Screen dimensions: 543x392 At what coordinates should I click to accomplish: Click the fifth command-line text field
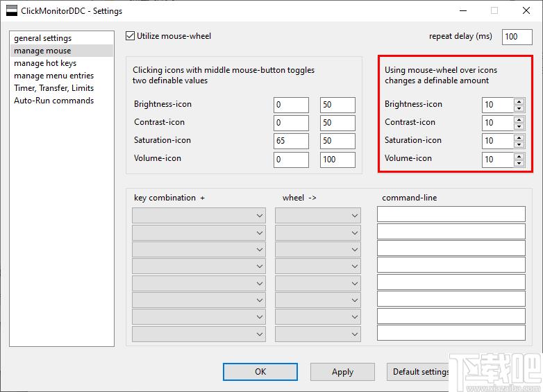(451, 282)
